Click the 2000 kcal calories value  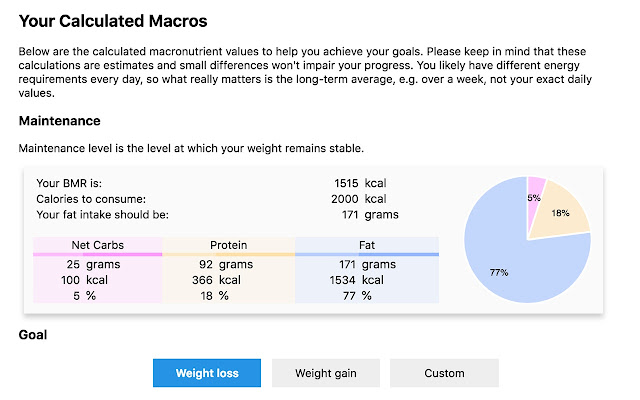pos(360,199)
